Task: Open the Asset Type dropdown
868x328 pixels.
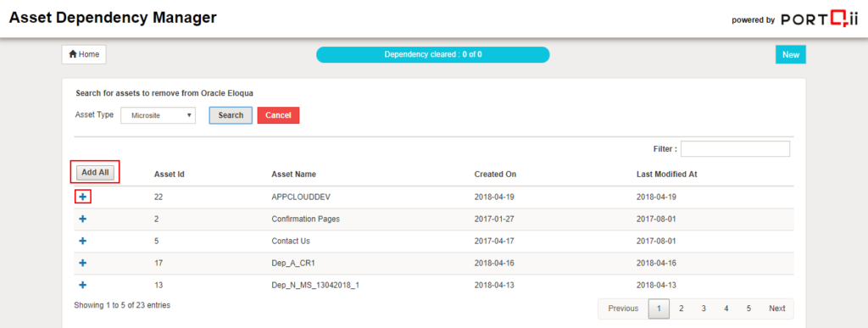Action: pyautogui.click(x=158, y=115)
